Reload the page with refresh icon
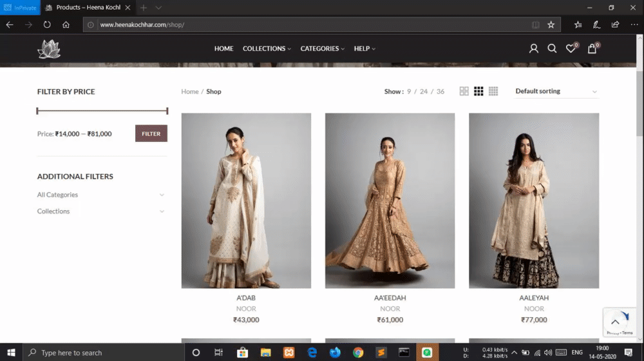This screenshot has height=361, width=644. pos(47,24)
